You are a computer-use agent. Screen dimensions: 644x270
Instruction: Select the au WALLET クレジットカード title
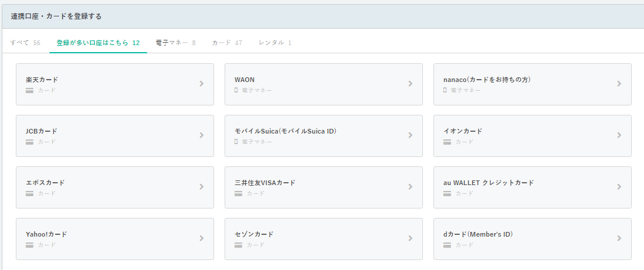point(489,183)
